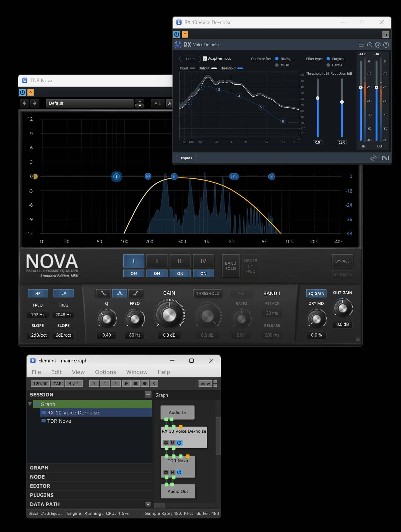The height and width of the screenshot is (532, 401).
Task: Collapse the Graph tree item triangle
Action: tap(30, 404)
